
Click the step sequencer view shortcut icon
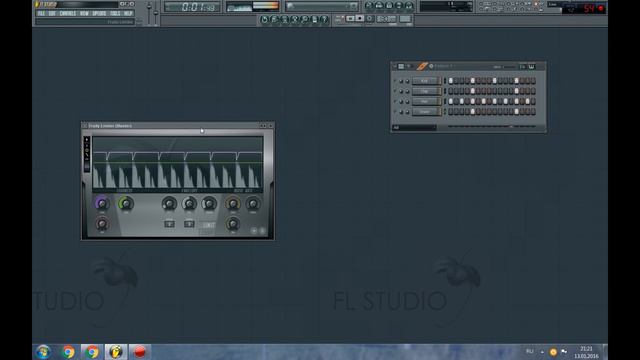[x=379, y=5]
